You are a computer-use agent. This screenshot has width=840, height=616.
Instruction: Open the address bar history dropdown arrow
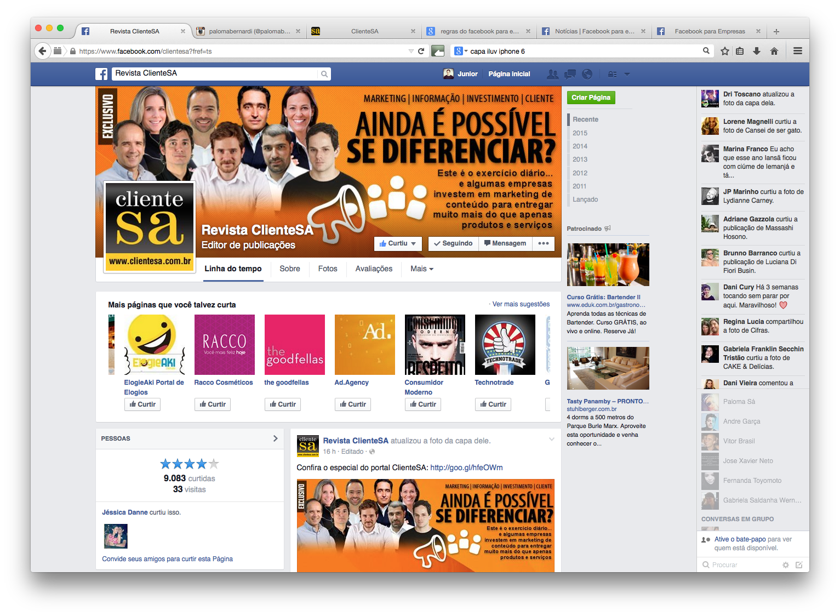(x=411, y=51)
